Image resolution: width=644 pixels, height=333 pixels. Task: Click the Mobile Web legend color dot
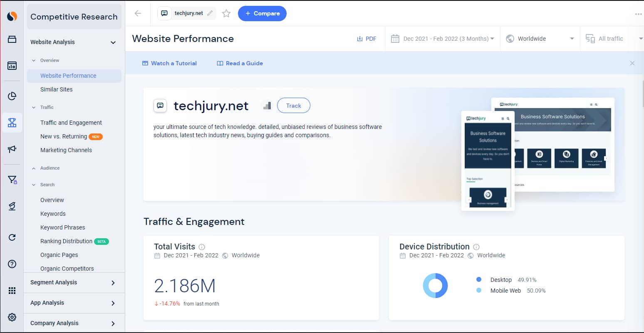tap(479, 290)
